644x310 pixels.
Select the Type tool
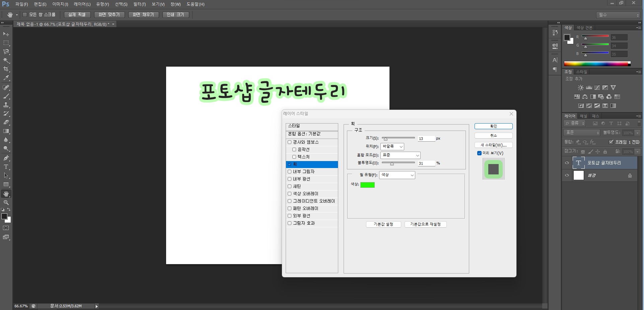[6, 167]
